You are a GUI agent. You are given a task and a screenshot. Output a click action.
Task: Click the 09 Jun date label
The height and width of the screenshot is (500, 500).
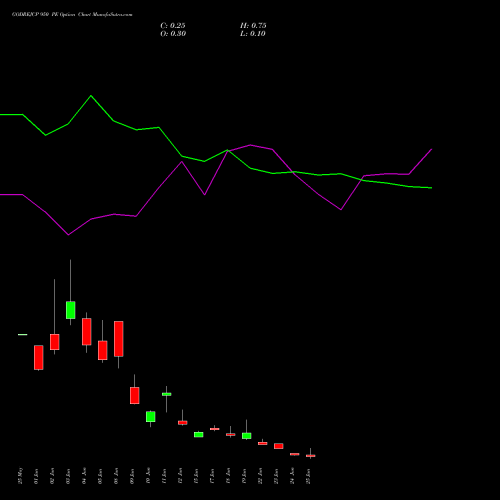(132, 476)
